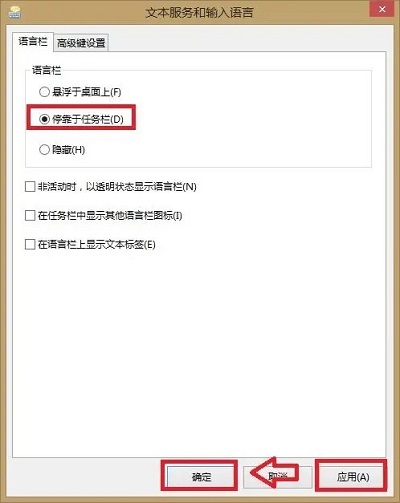The image size is (400, 503).
Task: Click the 文本服务和输入语言 title bar text
Action: pyautogui.click(x=199, y=13)
